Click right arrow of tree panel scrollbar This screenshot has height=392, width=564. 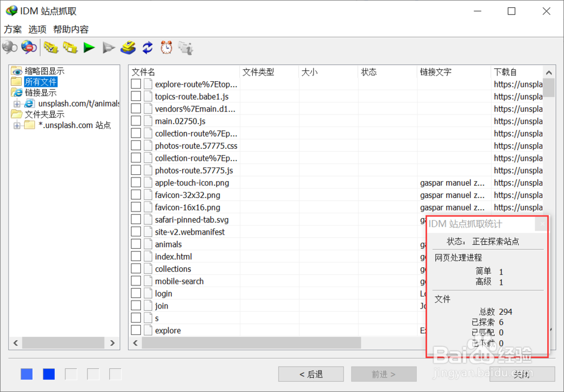[x=113, y=343]
